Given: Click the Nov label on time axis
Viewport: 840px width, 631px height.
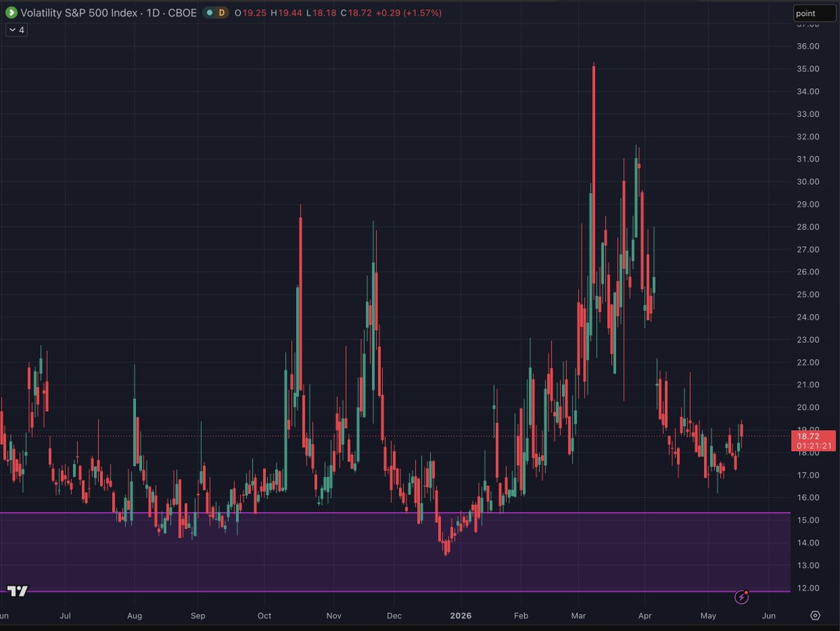Looking at the screenshot, I should point(333,616).
